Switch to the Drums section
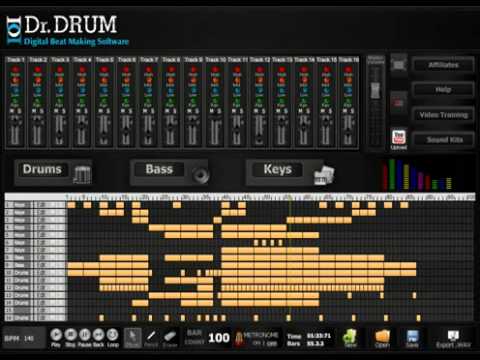Screen dimensions: 480x360 42,169
